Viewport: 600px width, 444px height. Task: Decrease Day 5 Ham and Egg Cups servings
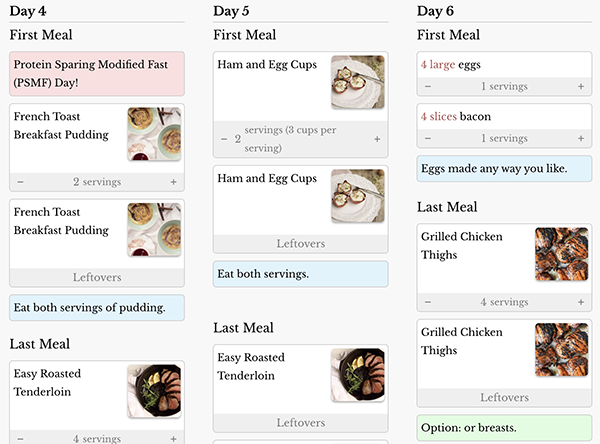coord(225,139)
